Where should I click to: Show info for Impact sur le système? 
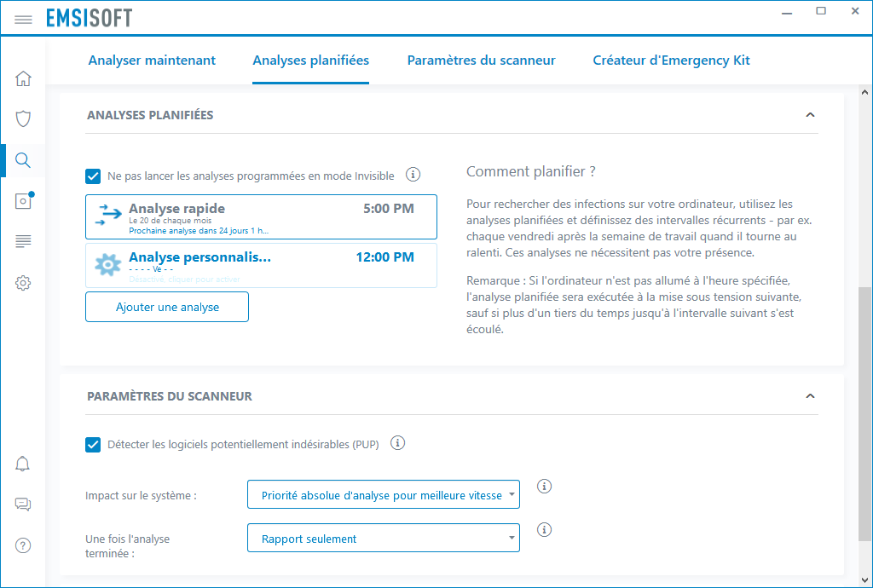pos(544,487)
